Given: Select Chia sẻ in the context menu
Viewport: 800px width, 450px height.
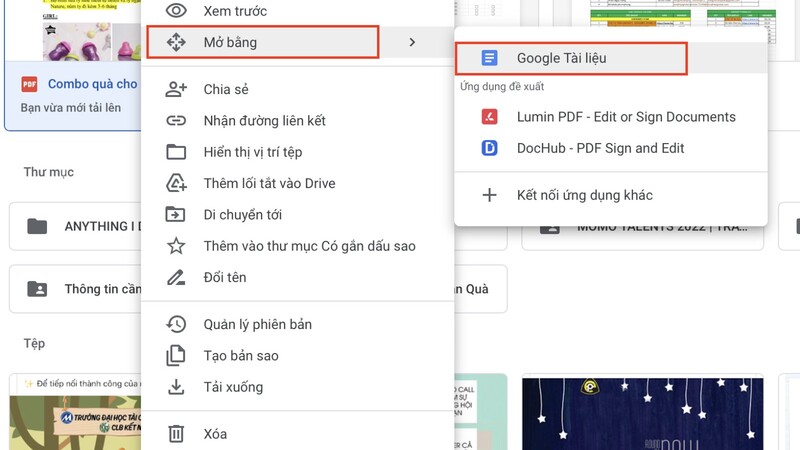Looking at the screenshot, I should pos(297,89).
